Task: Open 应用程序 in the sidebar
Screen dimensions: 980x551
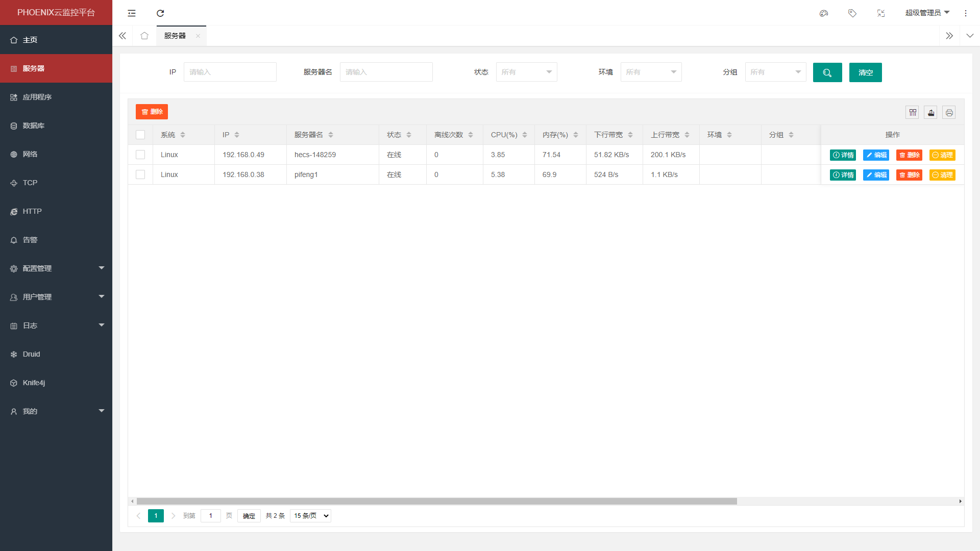Action: pyautogui.click(x=37, y=97)
